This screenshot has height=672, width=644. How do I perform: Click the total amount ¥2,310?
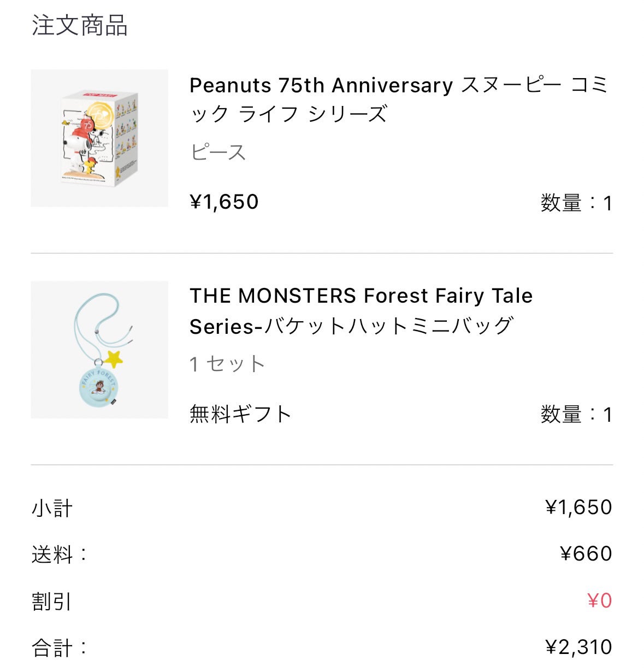point(578,647)
